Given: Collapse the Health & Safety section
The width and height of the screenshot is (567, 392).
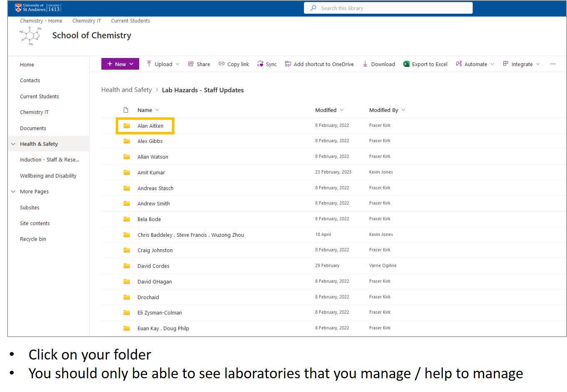Looking at the screenshot, I should 12,144.
